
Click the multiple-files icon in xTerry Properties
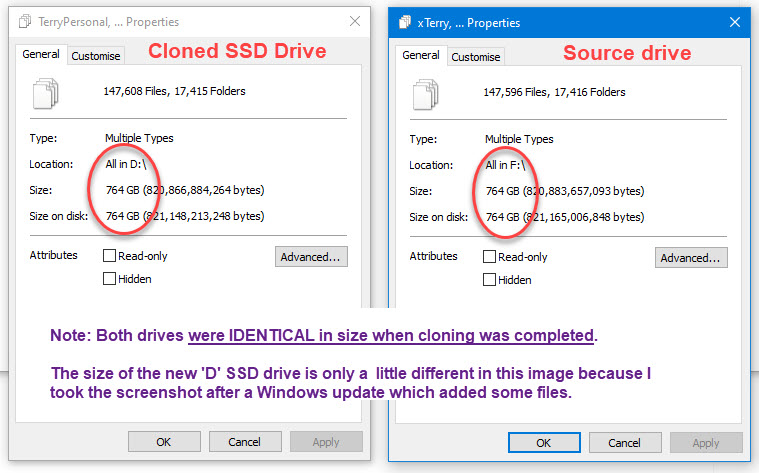pyautogui.click(x=425, y=94)
